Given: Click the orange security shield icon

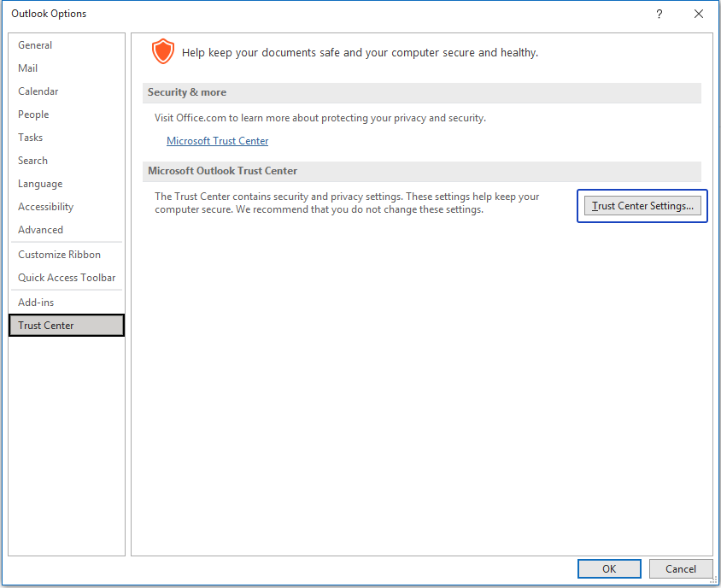Looking at the screenshot, I should click(x=163, y=51).
